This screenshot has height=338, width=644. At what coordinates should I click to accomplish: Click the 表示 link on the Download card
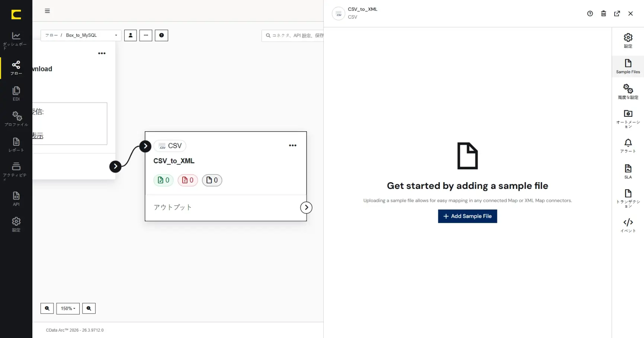(x=38, y=136)
